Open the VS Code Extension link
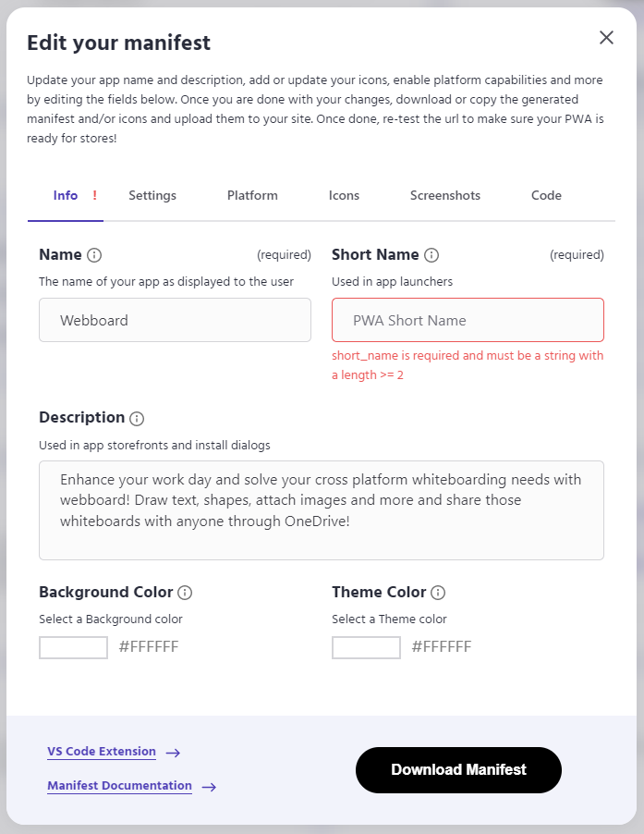Viewport: 644px width, 834px height. pos(102,751)
